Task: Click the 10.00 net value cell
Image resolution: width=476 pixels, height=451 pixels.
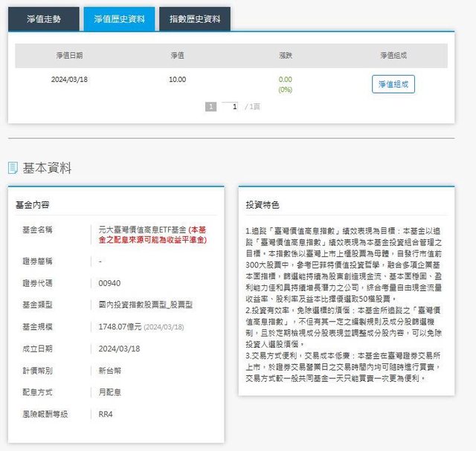Action: (177, 80)
